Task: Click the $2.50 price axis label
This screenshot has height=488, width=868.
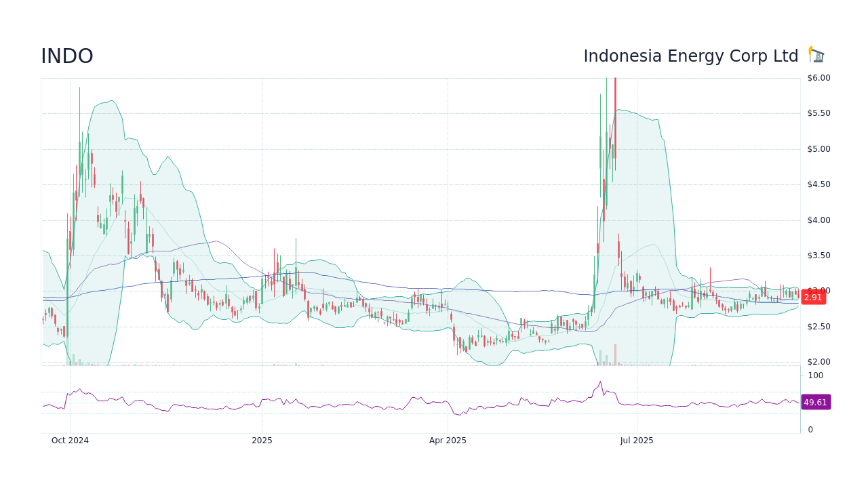Action: pos(818,327)
